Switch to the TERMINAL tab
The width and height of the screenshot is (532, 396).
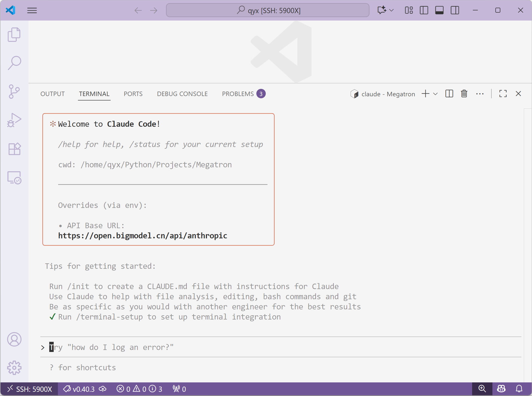coord(94,94)
